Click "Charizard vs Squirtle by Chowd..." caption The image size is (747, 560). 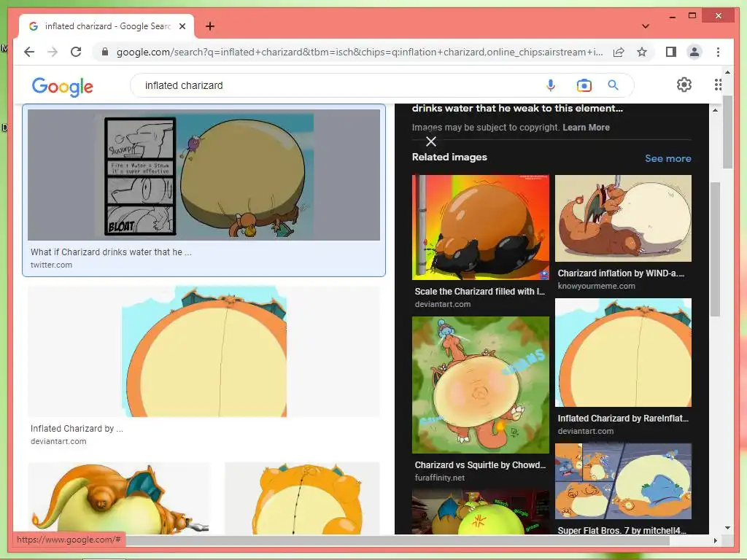480,464
